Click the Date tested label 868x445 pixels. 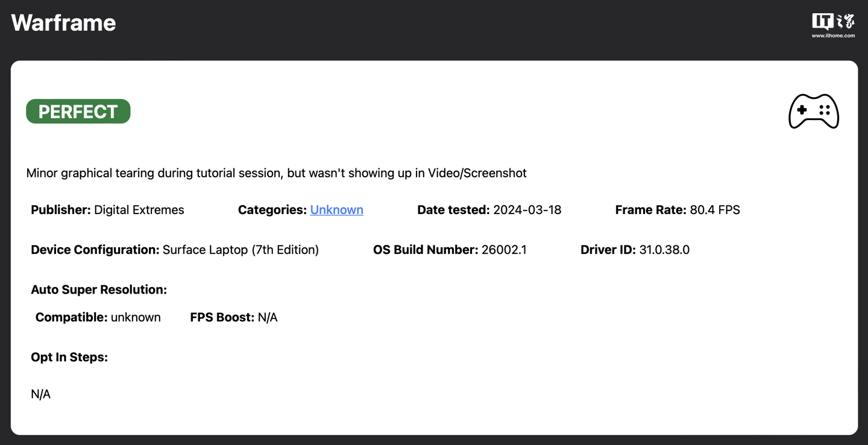[453, 210]
